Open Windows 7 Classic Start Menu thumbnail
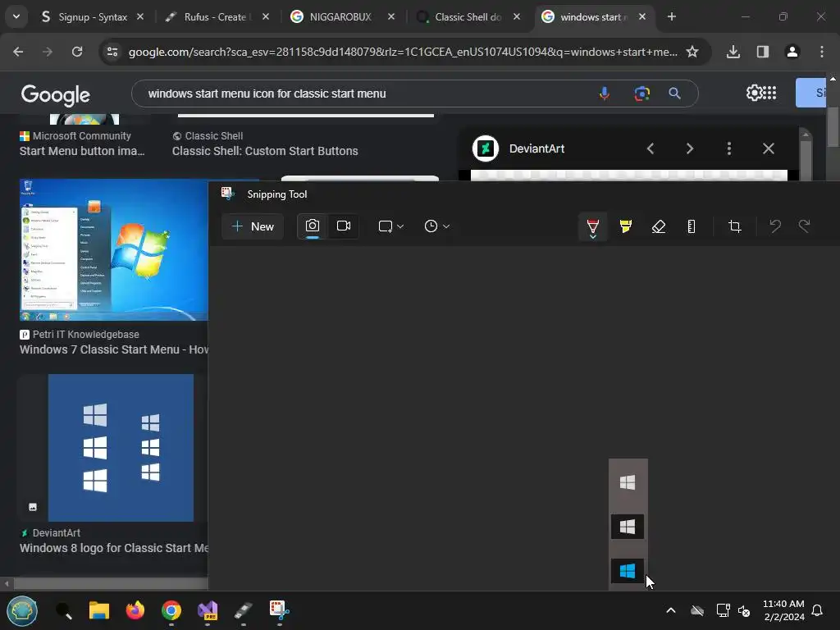 (113, 249)
